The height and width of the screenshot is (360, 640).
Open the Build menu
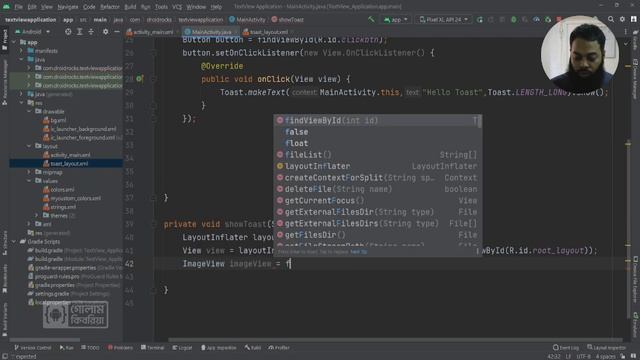(130, 7)
